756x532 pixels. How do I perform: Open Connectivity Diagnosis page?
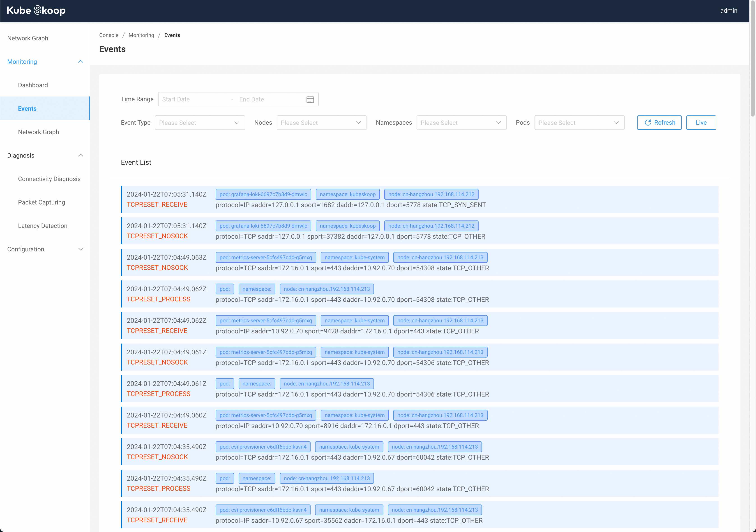[x=49, y=179]
